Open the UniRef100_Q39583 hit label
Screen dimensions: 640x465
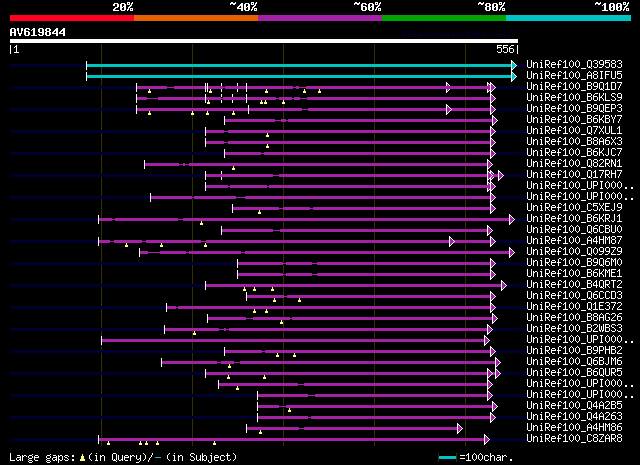tap(574, 65)
